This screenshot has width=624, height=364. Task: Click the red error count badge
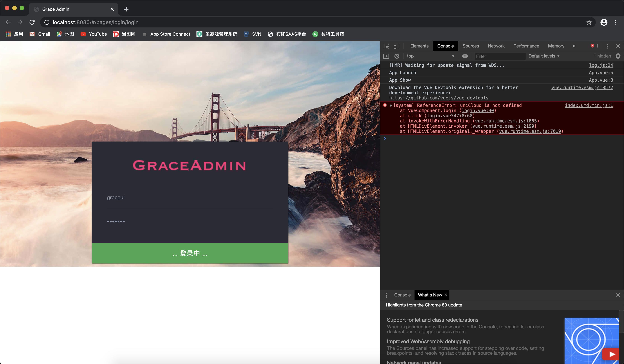(x=594, y=46)
